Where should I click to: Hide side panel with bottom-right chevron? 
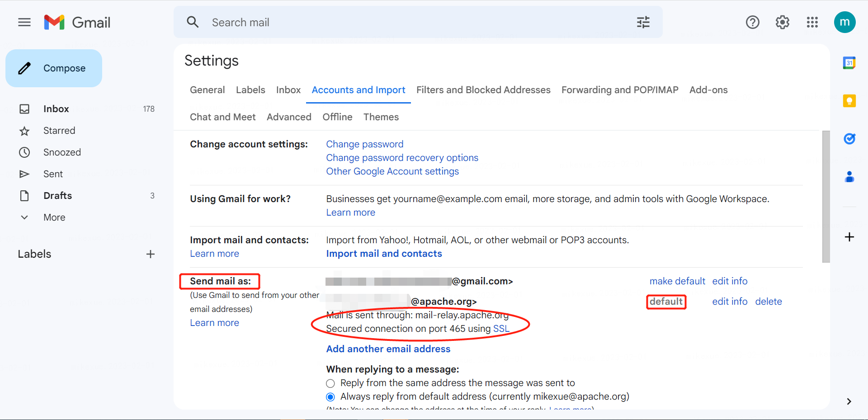(849, 401)
